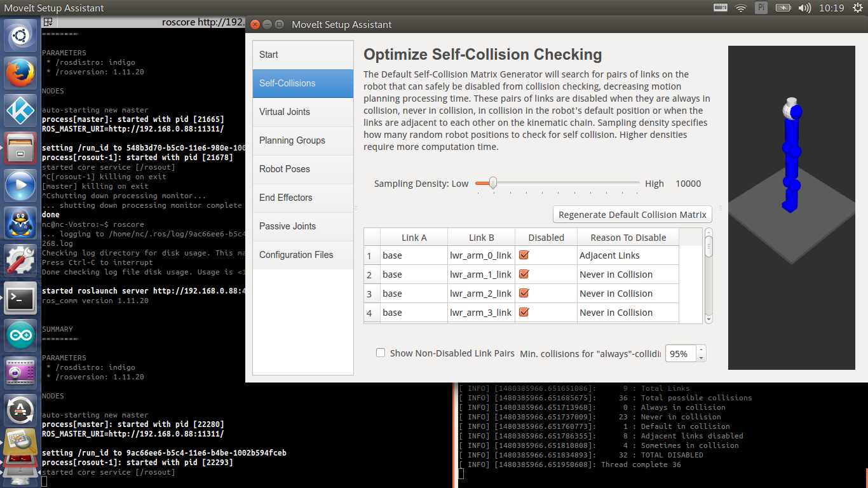
Task: Switch to the Terminal launcher icon
Action: coord(21,298)
